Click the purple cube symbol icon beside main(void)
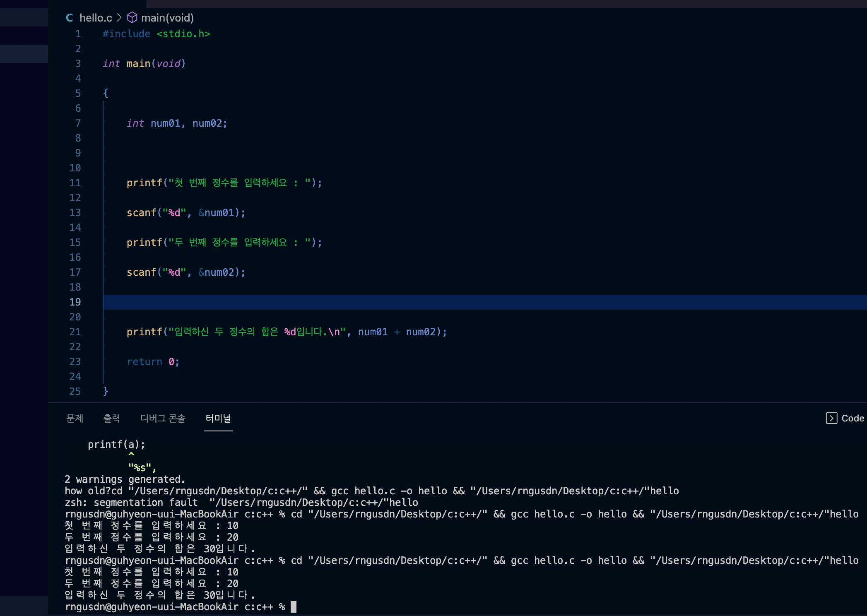867x616 pixels. click(x=131, y=18)
